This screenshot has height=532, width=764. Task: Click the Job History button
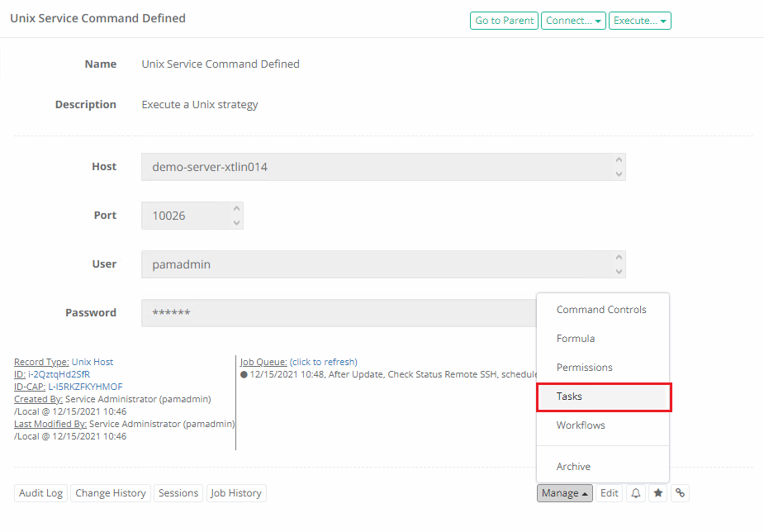[x=236, y=493]
